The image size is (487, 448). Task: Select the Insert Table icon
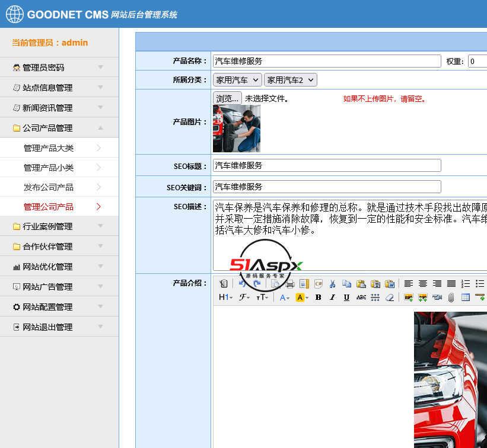(464, 298)
